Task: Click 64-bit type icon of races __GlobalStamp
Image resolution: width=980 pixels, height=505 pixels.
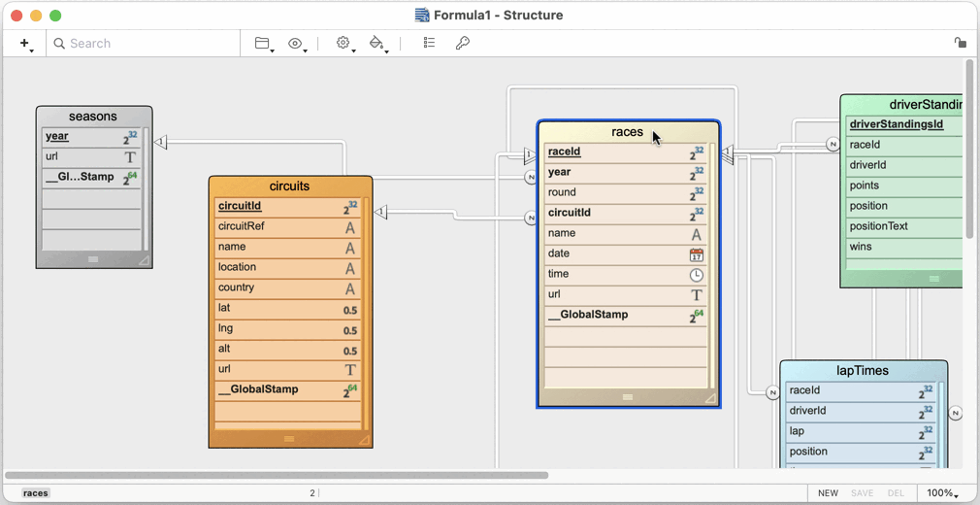Action: [697, 317]
